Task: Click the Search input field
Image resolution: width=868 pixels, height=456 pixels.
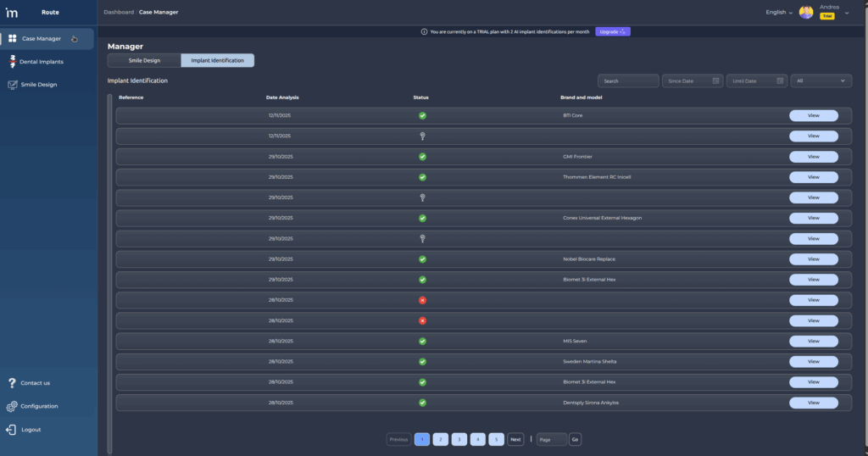Action: pos(628,81)
